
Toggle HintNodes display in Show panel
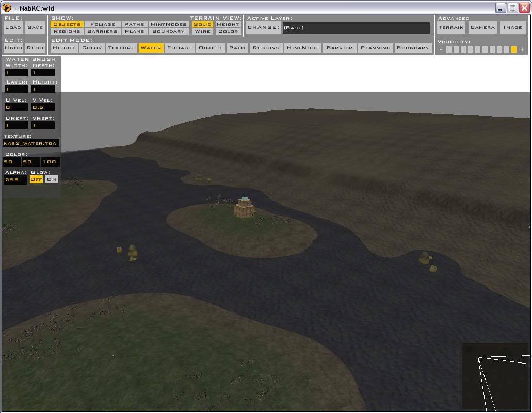[169, 24]
